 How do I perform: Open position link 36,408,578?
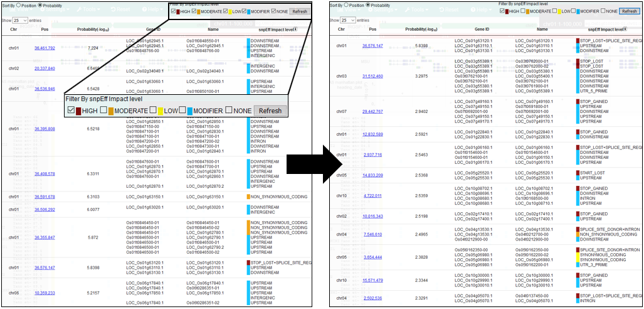(45, 173)
